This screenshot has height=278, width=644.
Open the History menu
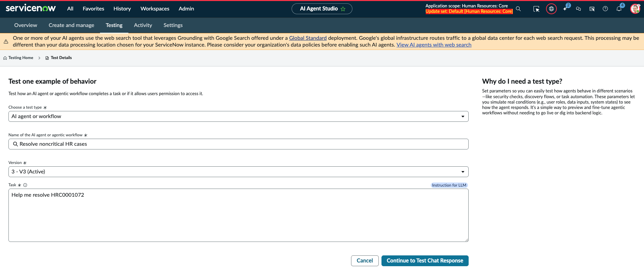(122, 9)
